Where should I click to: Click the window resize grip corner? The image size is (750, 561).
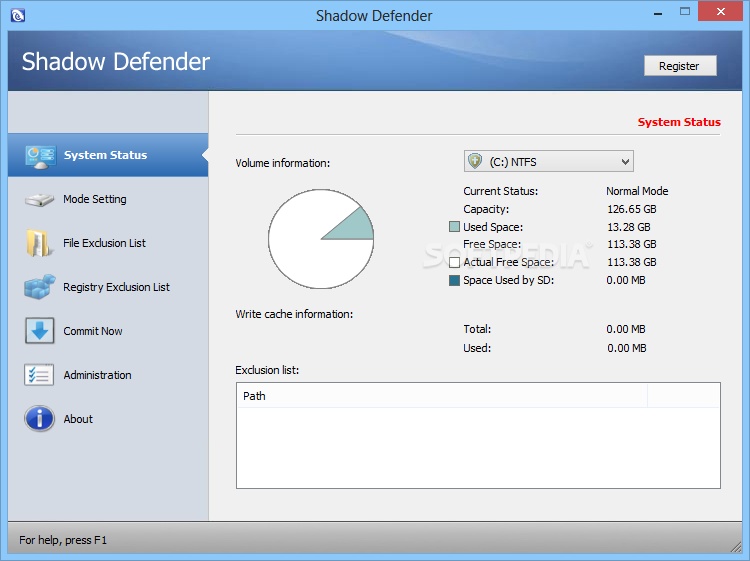point(736,547)
